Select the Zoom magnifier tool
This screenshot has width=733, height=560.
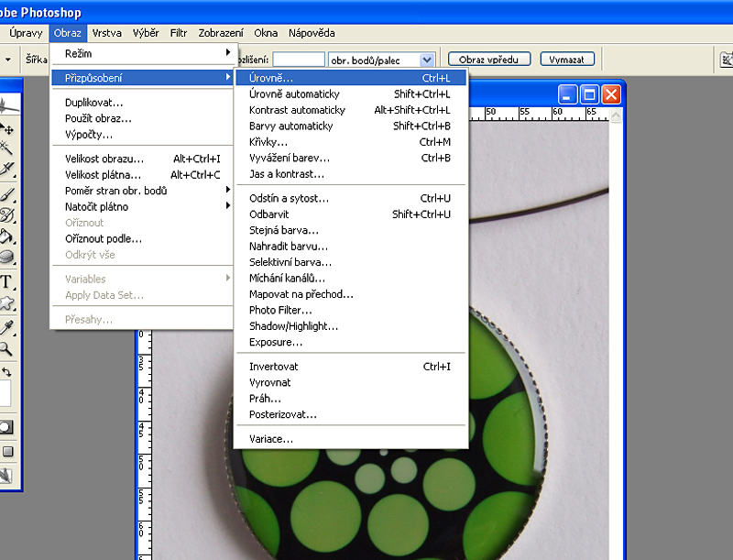click(x=7, y=348)
